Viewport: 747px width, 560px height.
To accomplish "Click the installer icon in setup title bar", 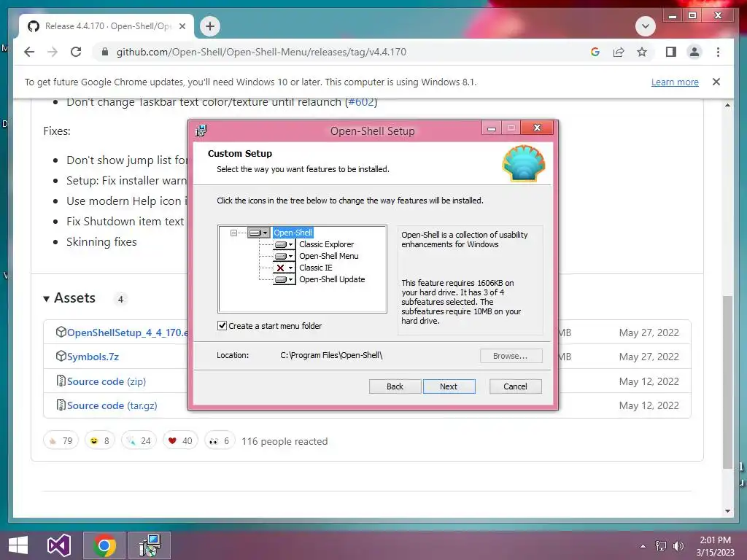I will 201,131.
